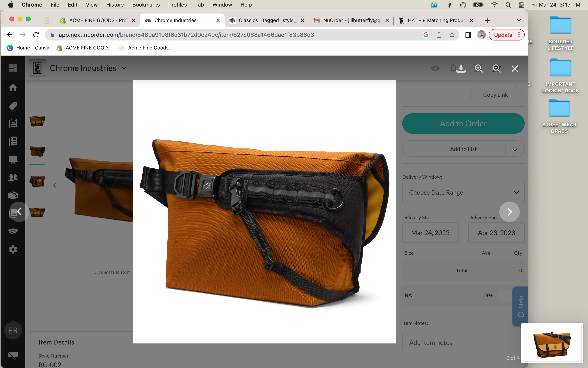This screenshot has width=588, height=368.
Task: Click the notification bell icon
Action: (x=453, y=68)
